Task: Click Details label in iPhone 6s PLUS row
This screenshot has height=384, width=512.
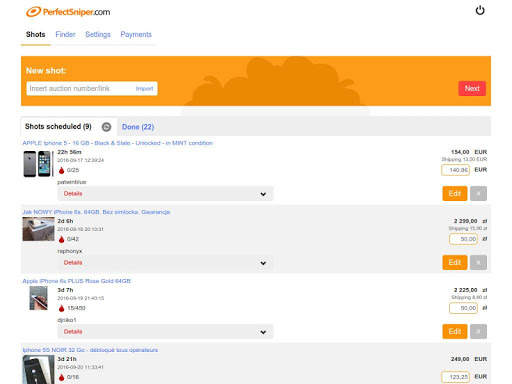Action: point(73,332)
